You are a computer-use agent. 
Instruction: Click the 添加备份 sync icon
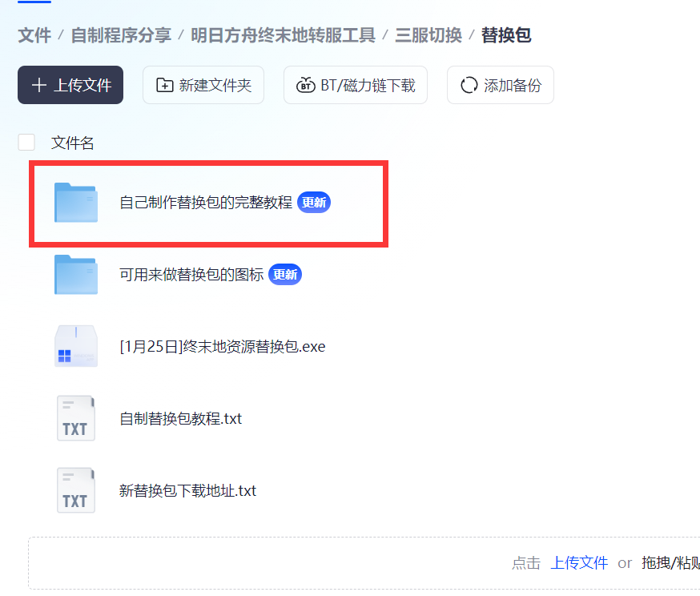tap(469, 86)
